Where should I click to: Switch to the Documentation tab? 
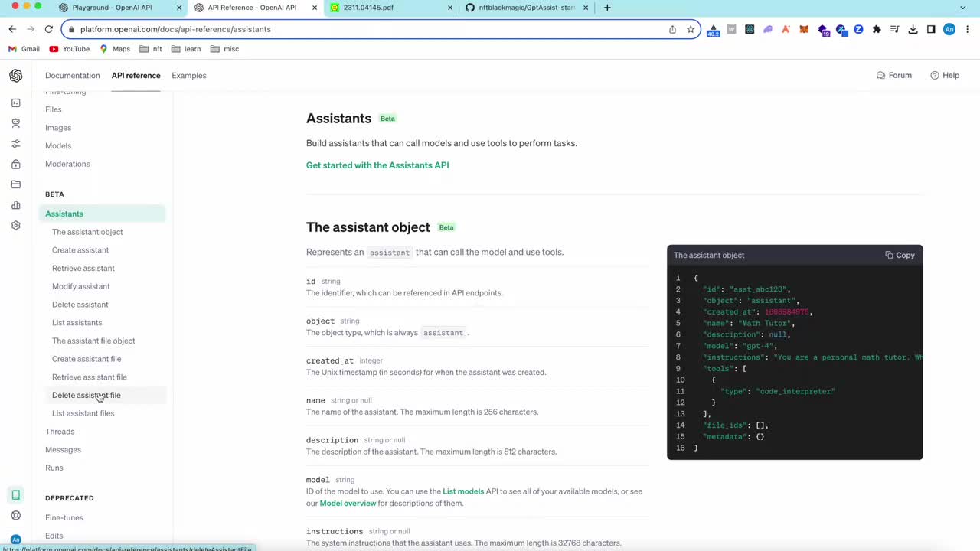click(x=73, y=76)
